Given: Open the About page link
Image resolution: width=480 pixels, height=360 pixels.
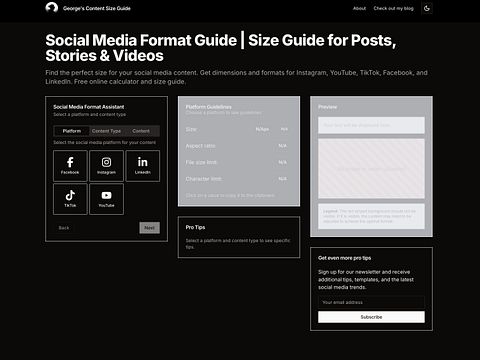Looking at the screenshot, I should (x=359, y=8).
